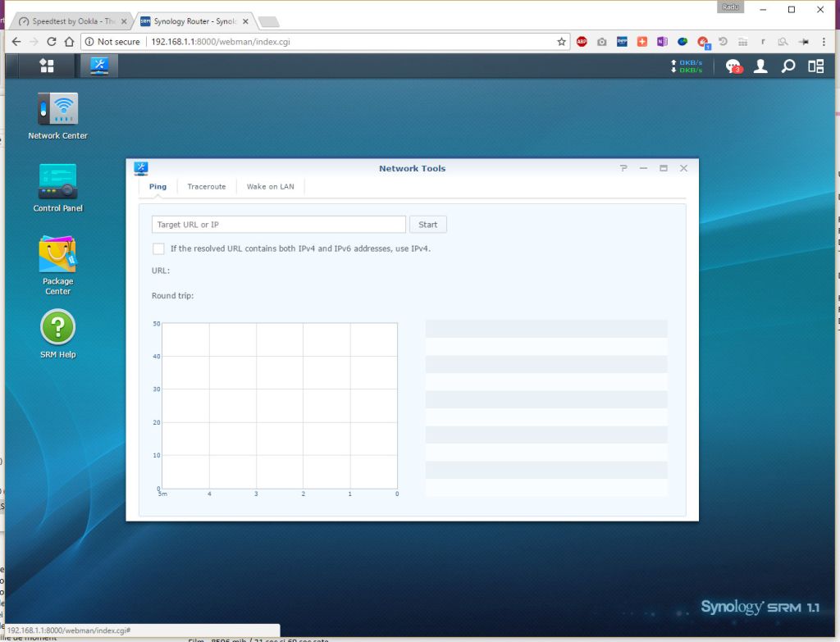Image resolution: width=840 pixels, height=642 pixels.
Task: Open notifications with 3 badge
Action: pos(733,66)
